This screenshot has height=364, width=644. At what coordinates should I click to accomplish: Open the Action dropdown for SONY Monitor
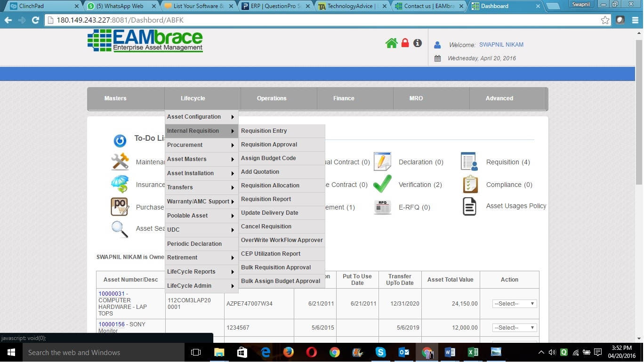click(514, 328)
